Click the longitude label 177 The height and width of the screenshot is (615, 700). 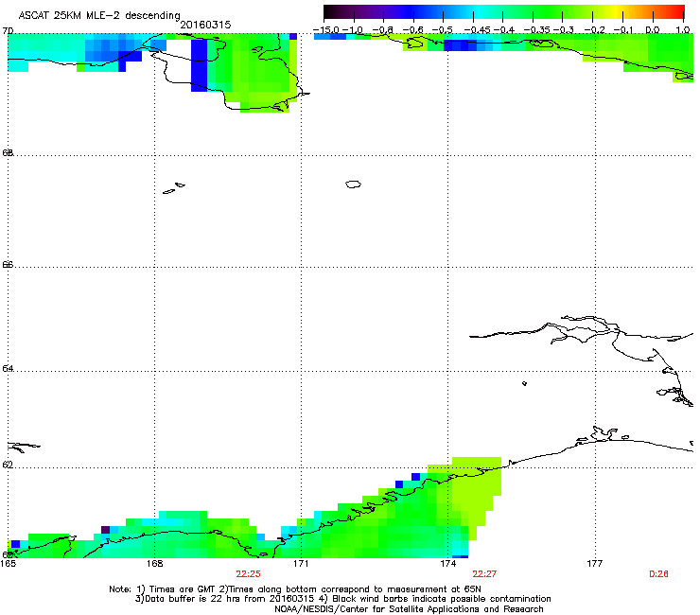(595, 564)
